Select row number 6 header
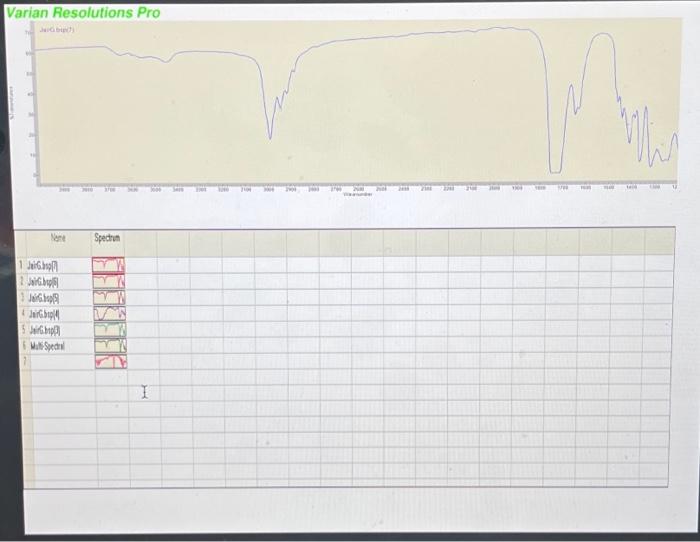700x542 pixels. [x=25, y=346]
